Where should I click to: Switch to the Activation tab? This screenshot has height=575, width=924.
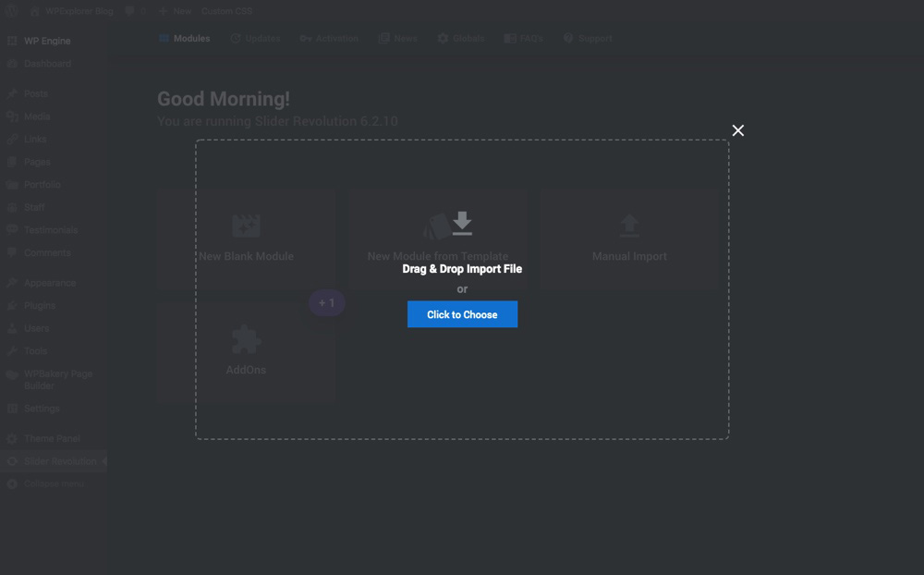pos(329,38)
